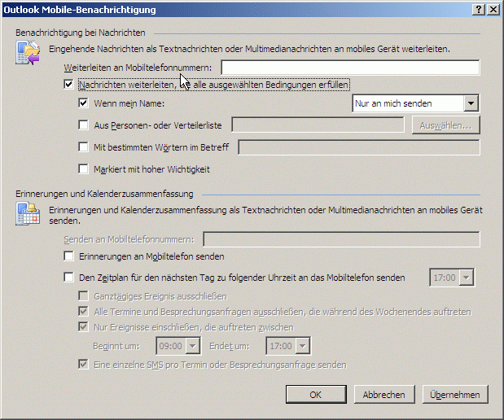504x420 pixels.
Task: Click the 'Benachrichtigung bei Nachrichten' heading
Action: click(x=81, y=33)
